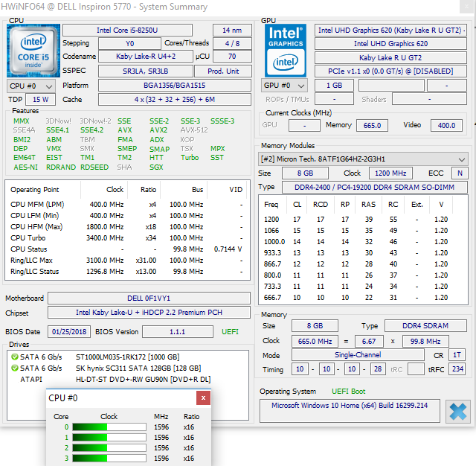Click the Intel UHD Graphics 620 field
This screenshot has height=466, width=476.
tap(390, 43)
